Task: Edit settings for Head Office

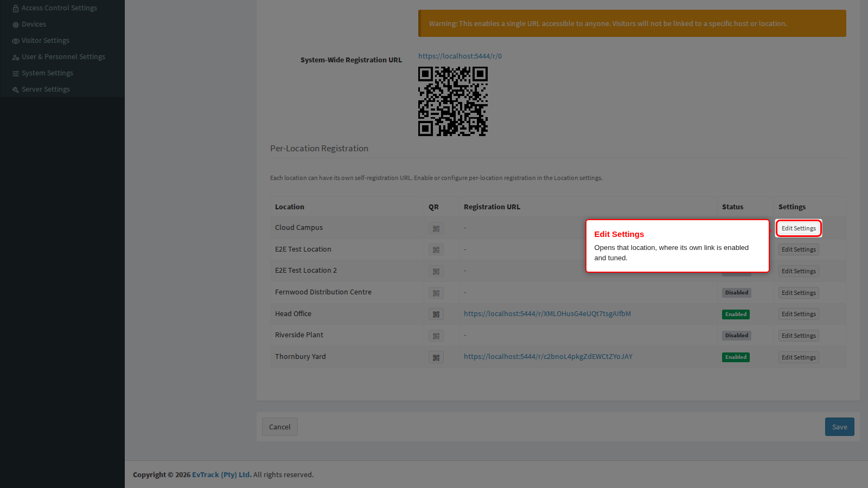Action: click(799, 314)
